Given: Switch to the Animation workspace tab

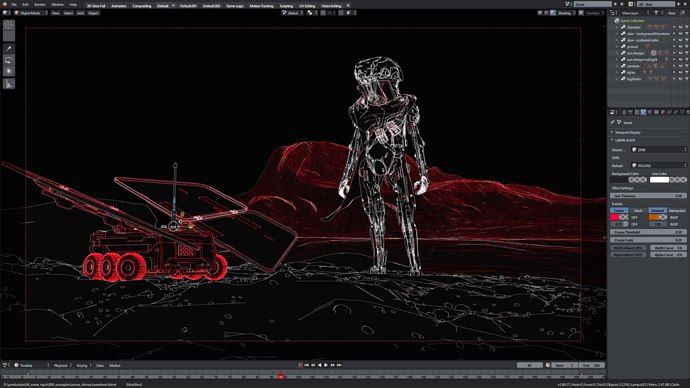Looking at the screenshot, I should pyautogui.click(x=119, y=6).
